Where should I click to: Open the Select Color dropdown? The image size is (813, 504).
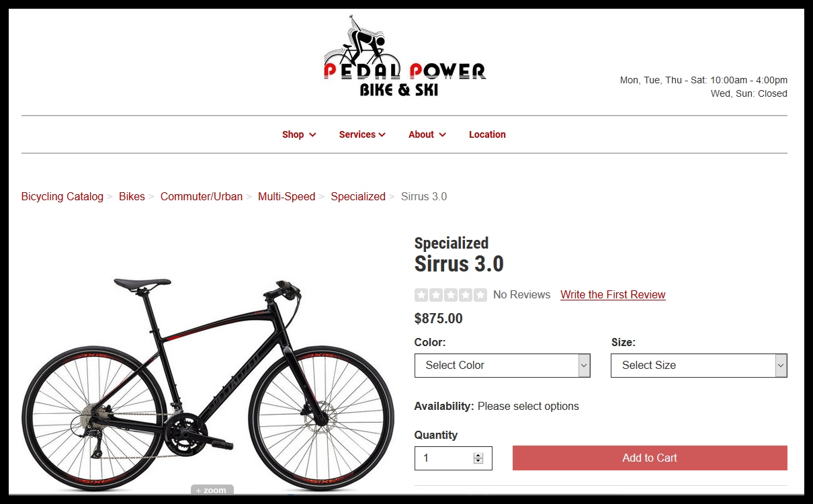click(503, 366)
